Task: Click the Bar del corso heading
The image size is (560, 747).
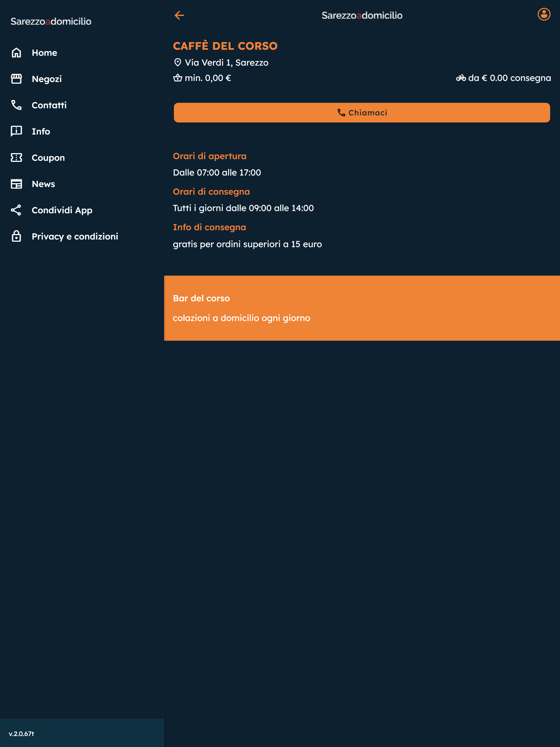Action: pyautogui.click(x=201, y=298)
